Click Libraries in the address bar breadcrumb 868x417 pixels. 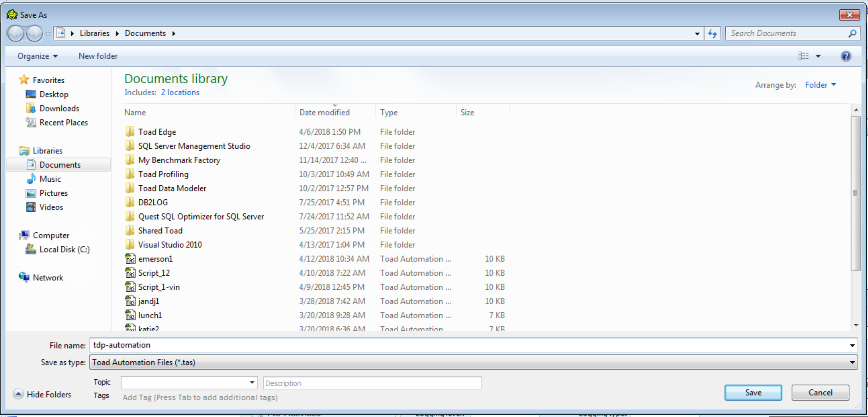tap(95, 33)
